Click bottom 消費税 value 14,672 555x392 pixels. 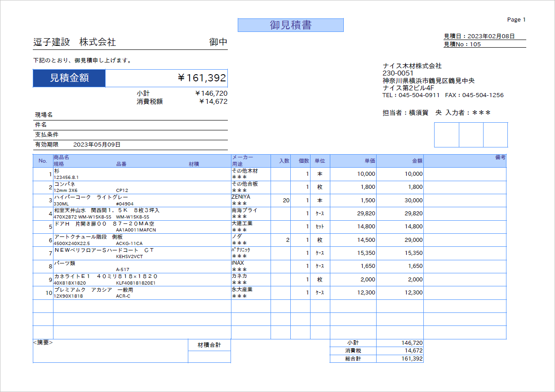(413, 351)
